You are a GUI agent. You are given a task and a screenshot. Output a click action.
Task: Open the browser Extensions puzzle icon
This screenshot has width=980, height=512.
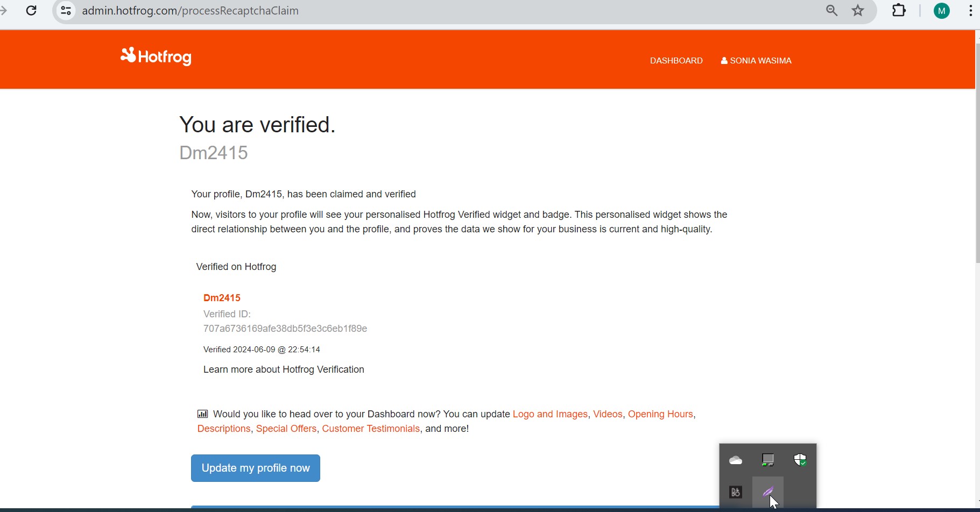pyautogui.click(x=899, y=11)
